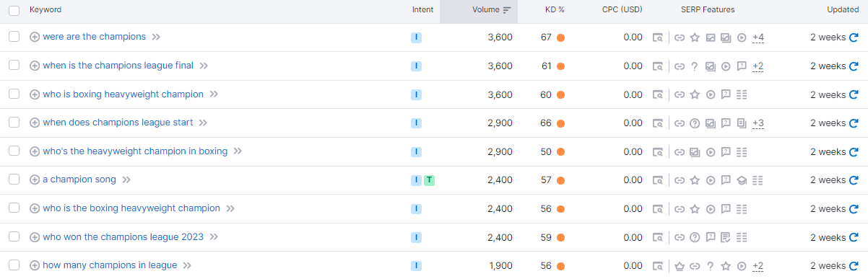Check the row 'who won the champions league 2023'
The height and width of the screenshot is (279, 868).
[x=14, y=237]
